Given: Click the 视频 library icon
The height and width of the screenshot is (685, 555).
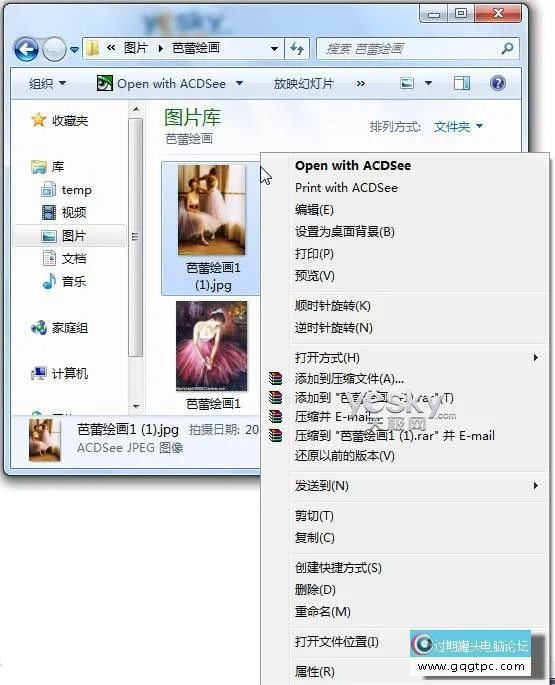Looking at the screenshot, I should coord(49,213).
